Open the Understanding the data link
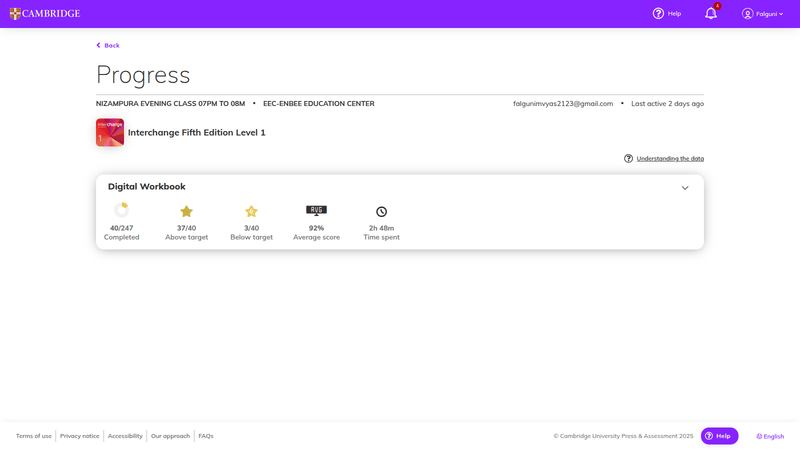Screen dimensions: 800x450 click(670, 159)
